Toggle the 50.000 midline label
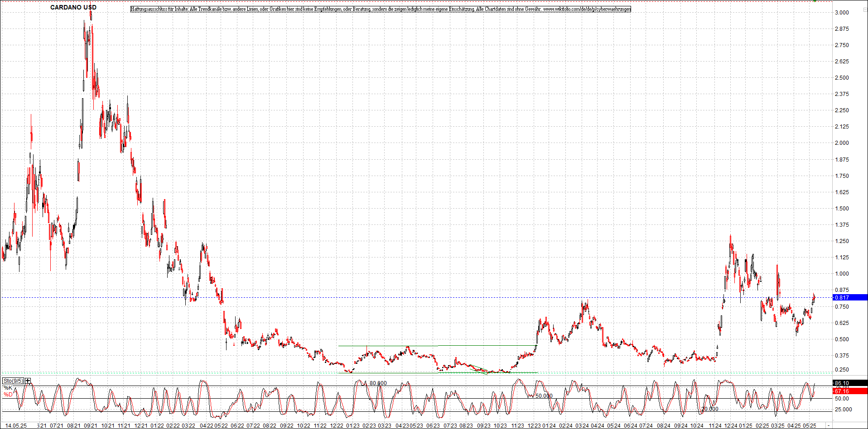Viewport: 868px width, 429px height. [x=544, y=395]
